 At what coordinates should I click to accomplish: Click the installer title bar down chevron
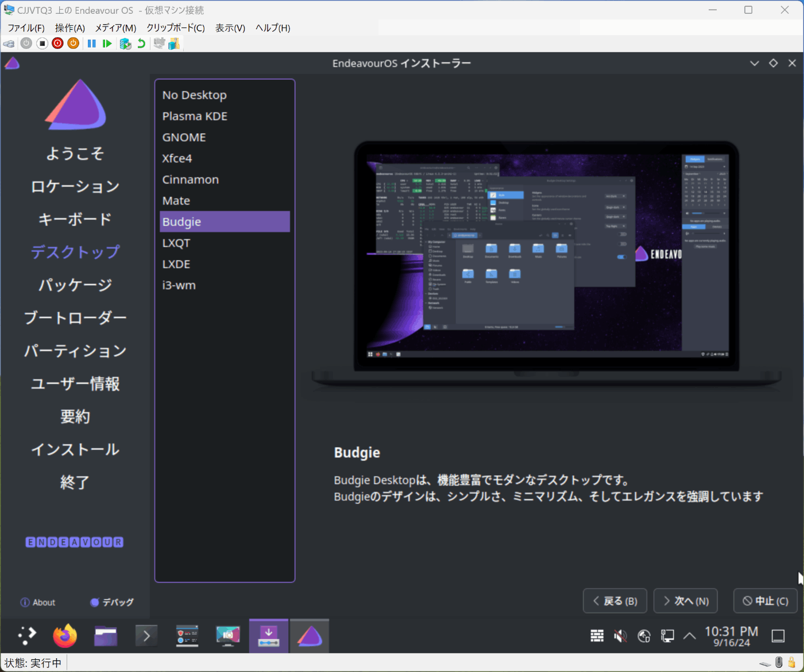755,63
